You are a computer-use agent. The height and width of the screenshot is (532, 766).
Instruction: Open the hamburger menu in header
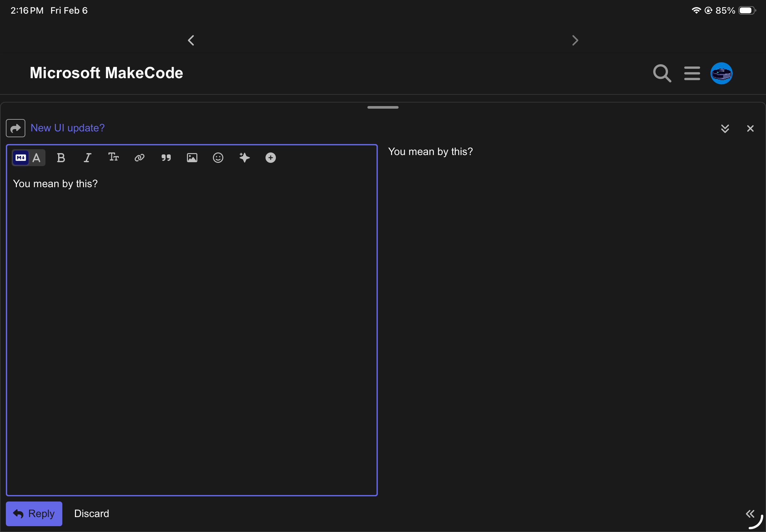(x=692, y=73)
